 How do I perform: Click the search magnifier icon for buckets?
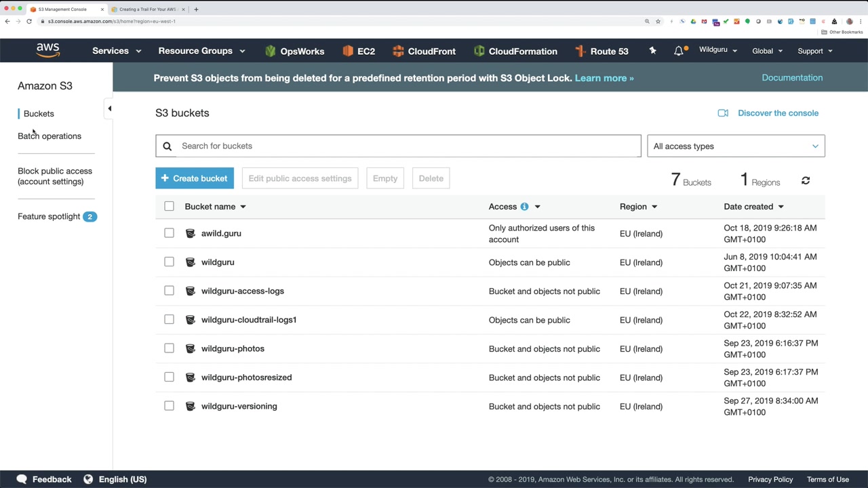click(x=167, y=146)
